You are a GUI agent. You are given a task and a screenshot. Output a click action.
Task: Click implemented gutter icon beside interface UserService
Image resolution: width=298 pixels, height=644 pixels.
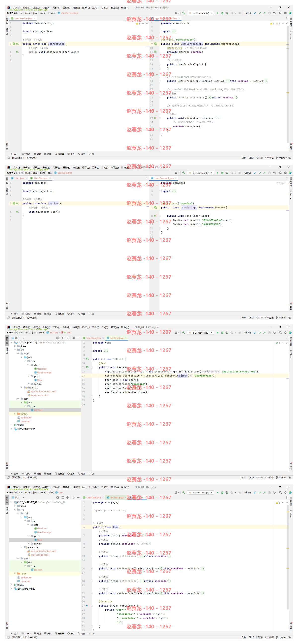pos(17,44)
